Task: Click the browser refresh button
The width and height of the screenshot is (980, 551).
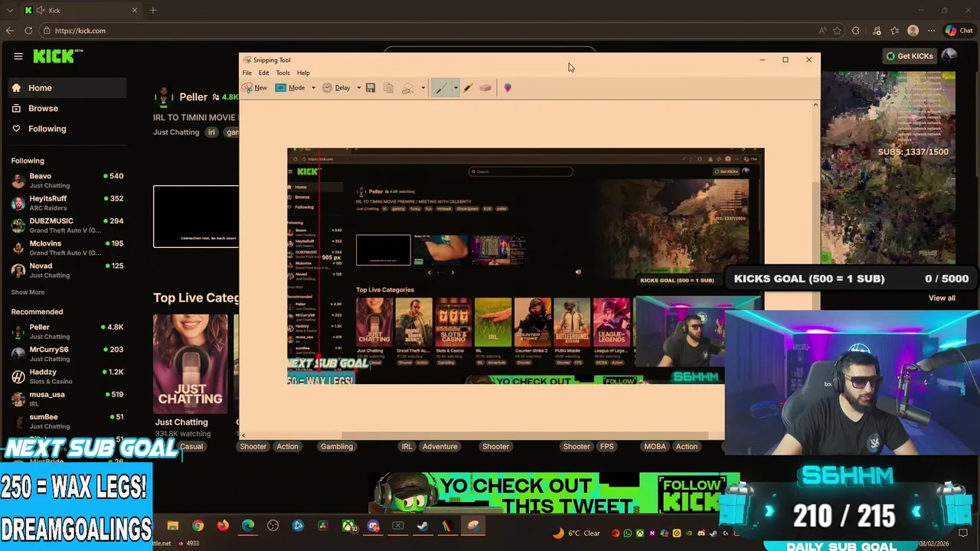Action: coord(28,31)
